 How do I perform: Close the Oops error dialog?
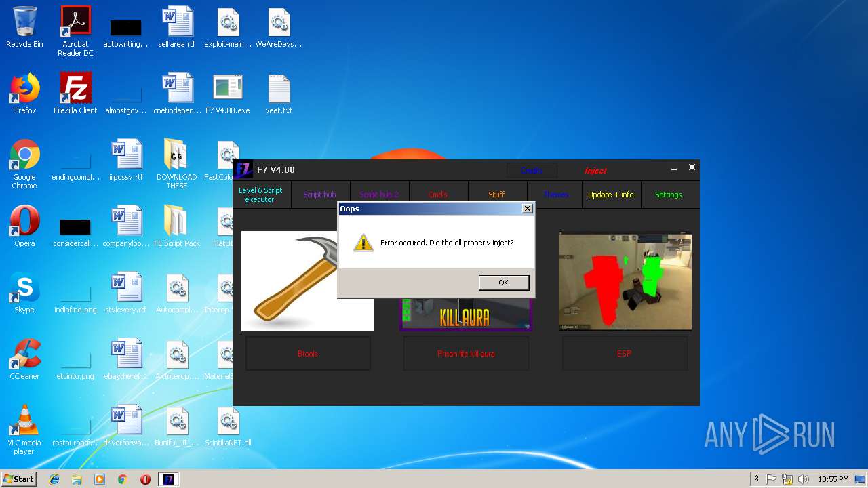[x=527, y=209]
